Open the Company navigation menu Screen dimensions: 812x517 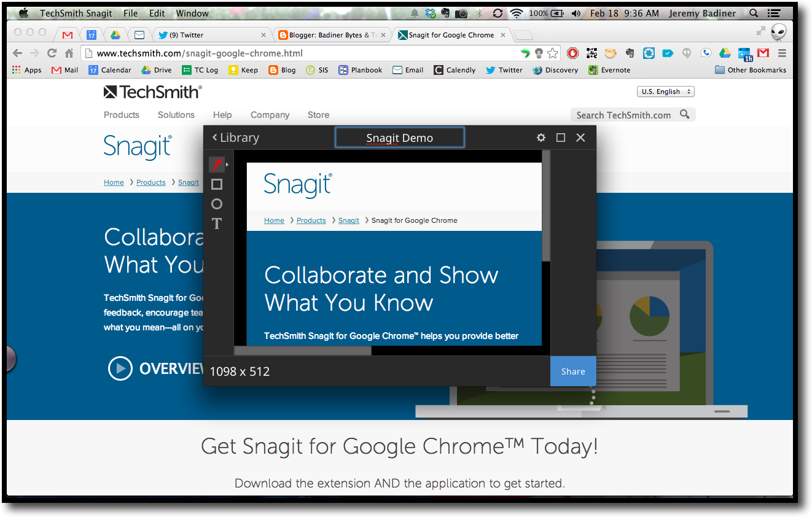pos(270,115)
